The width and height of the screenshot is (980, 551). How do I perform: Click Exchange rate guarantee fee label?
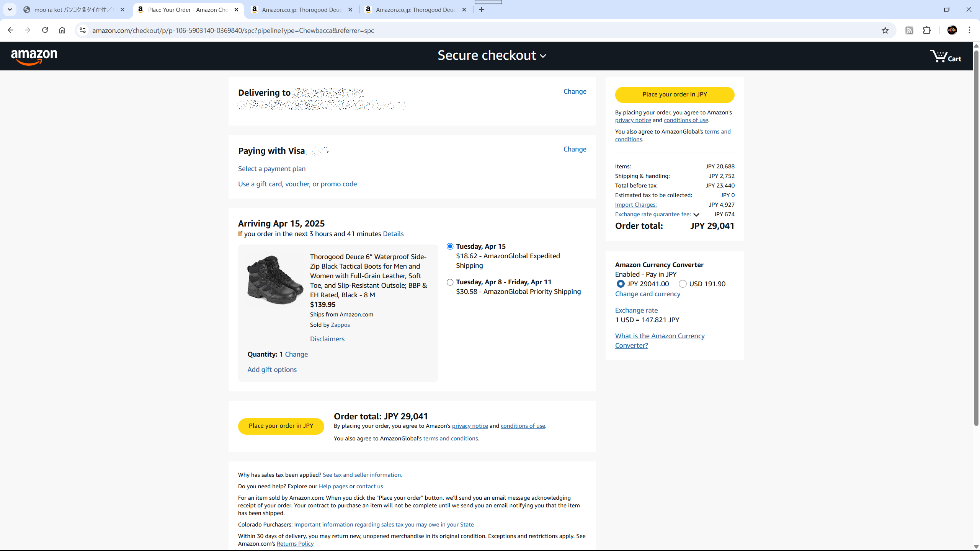point(653,214)
